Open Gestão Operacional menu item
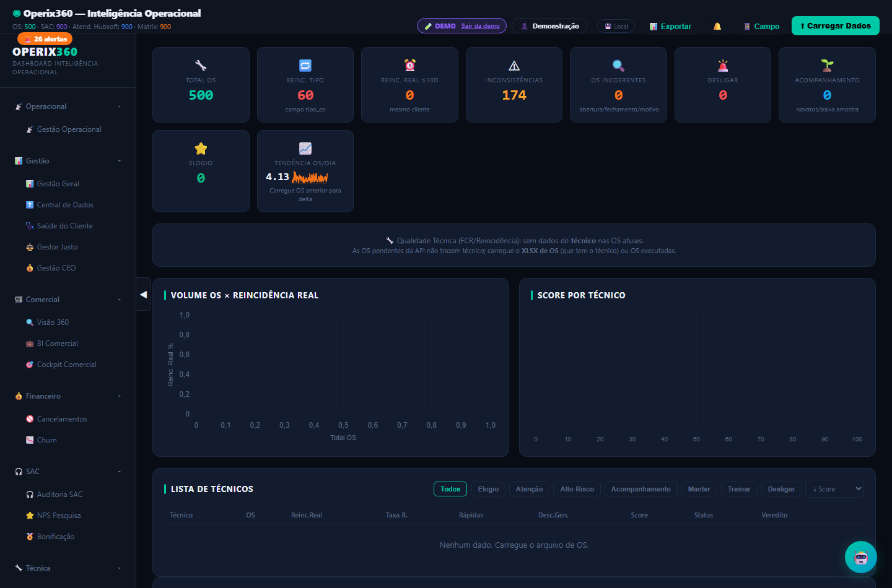Image resolution: width=892 pixels, height=588 pixels. click(x=69, y=129)
